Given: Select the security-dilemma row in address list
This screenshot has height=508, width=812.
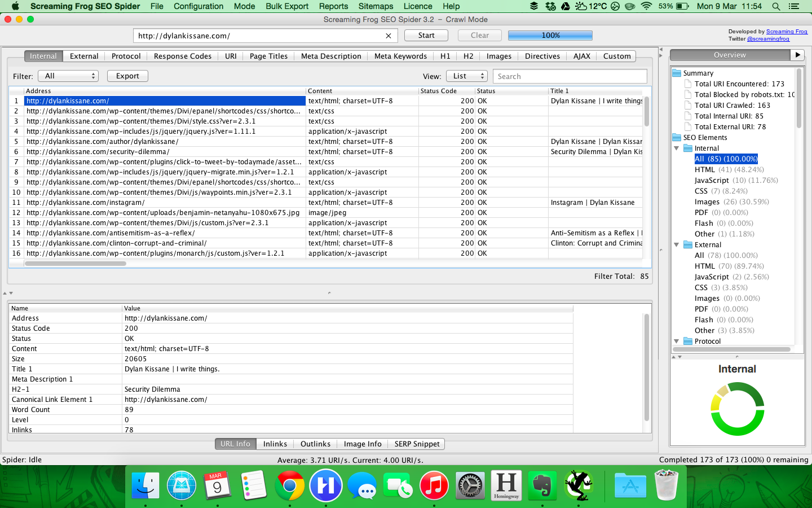Looking at the screenshot, I should pyautogui.click(x=325, y=152).
